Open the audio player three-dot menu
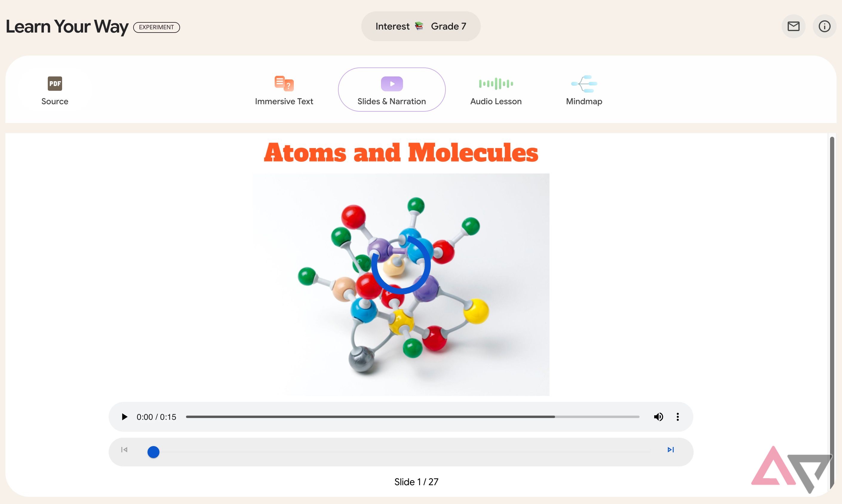Viewport: 842px width, 504px height. pos(678,417)
